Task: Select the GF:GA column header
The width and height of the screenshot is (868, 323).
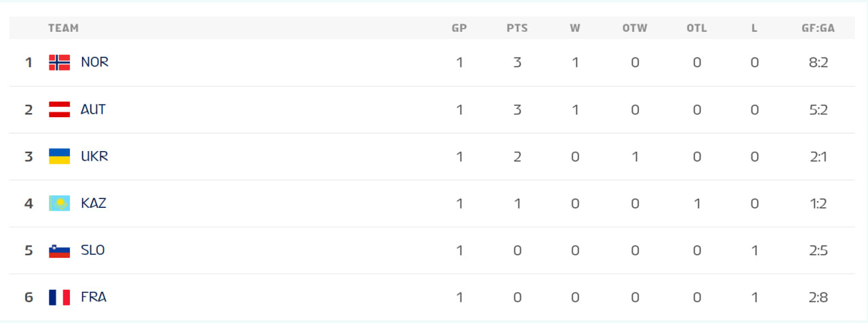Action: tap(817, 28)
